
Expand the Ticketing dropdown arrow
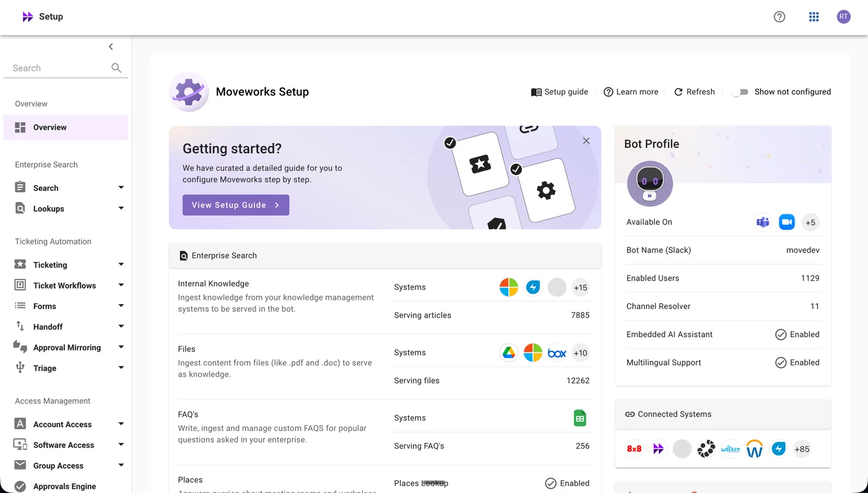click(x=121, y=265)
